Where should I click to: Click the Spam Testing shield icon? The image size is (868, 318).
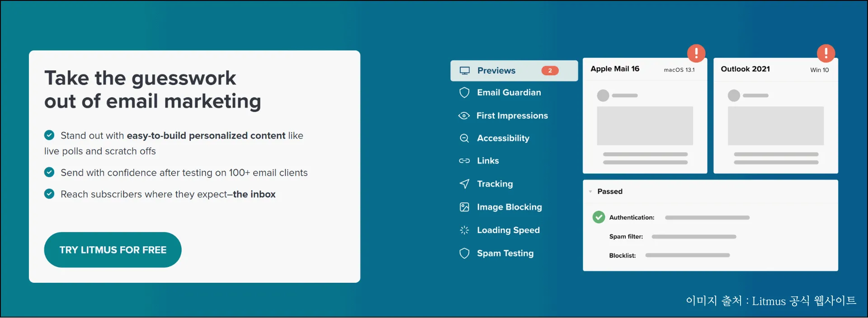464,253
